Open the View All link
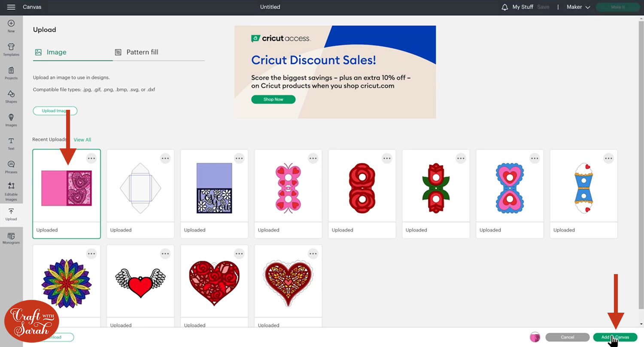 tap(82, 140)
